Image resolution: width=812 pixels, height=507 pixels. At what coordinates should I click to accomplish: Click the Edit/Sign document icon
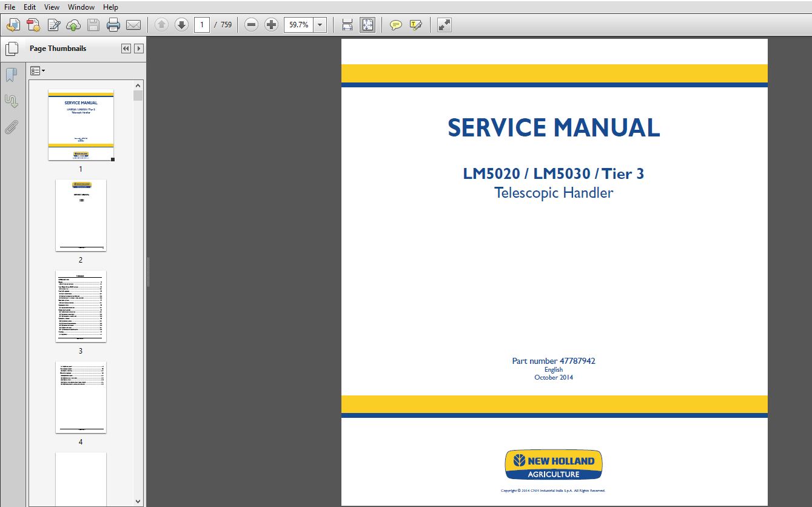54,25
